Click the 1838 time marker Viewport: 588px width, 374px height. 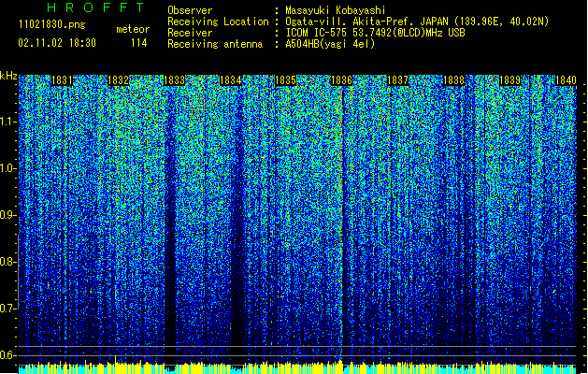tap(453, 80)
